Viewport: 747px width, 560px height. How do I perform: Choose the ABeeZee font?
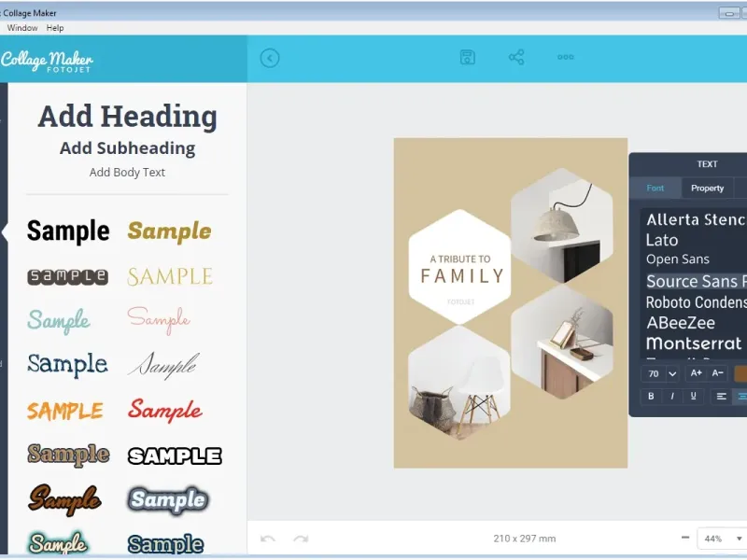(x=681, y=323)
